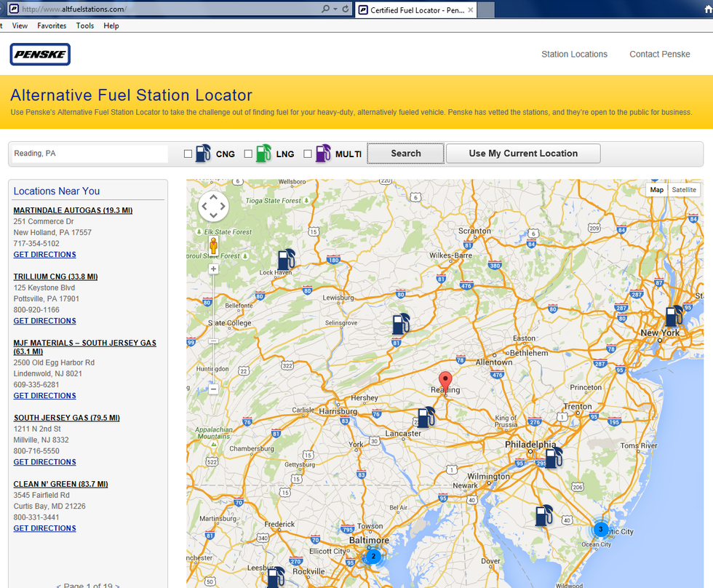
Task: Click the map zoom slider handle
Action: [x=213, y=341]
